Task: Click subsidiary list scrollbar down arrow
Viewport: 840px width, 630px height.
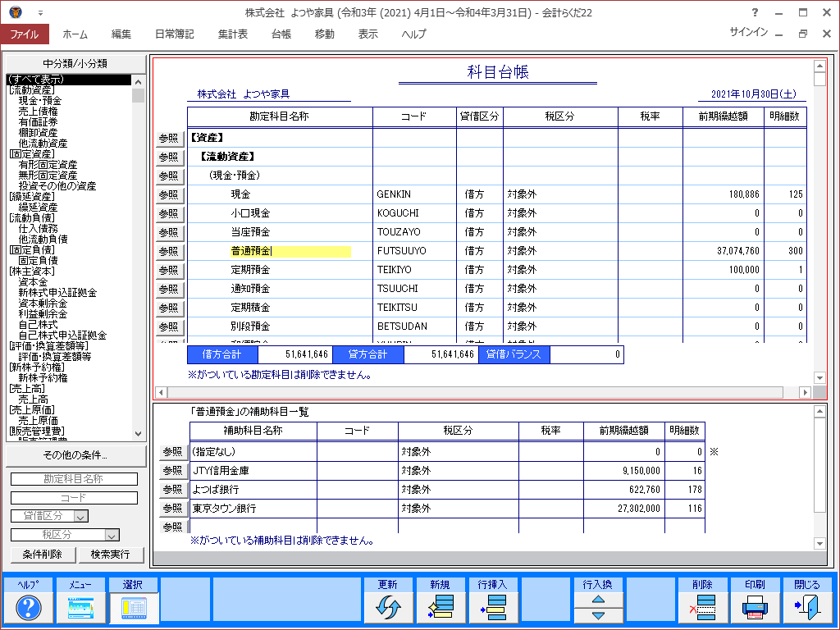Action: (x=819, y=544)
